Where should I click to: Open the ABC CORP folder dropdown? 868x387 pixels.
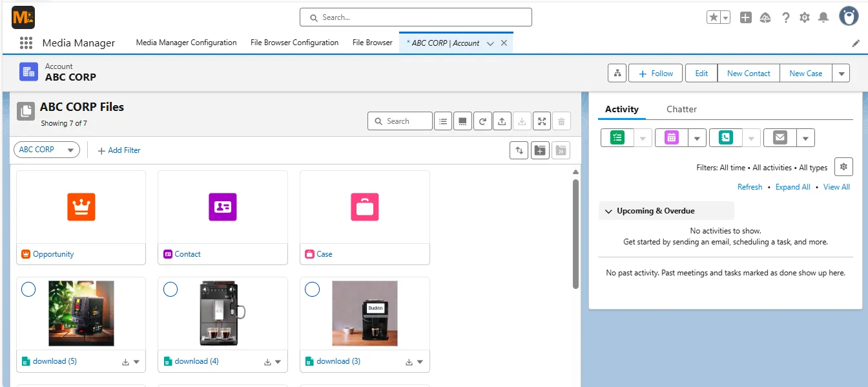coord(46,150)
